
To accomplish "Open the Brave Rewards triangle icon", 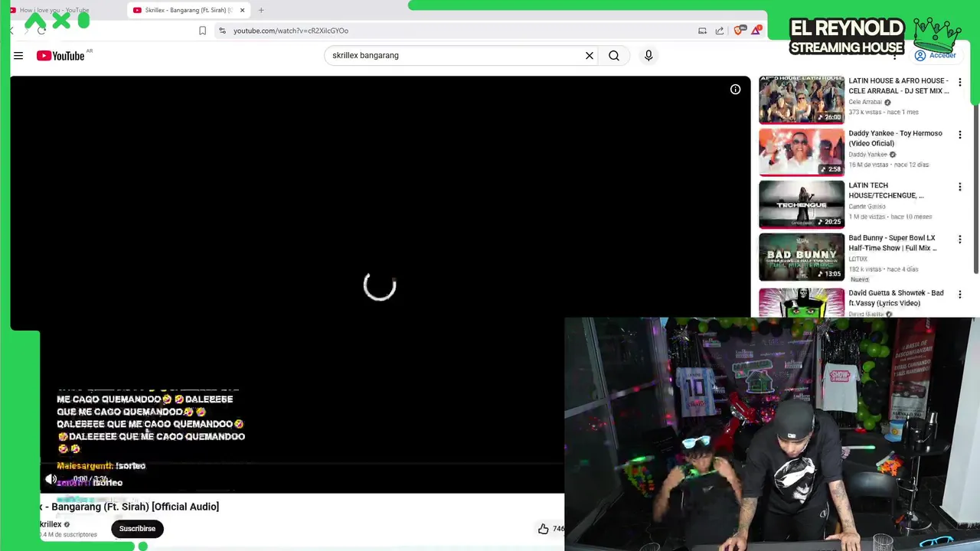I will pos(756,31).
